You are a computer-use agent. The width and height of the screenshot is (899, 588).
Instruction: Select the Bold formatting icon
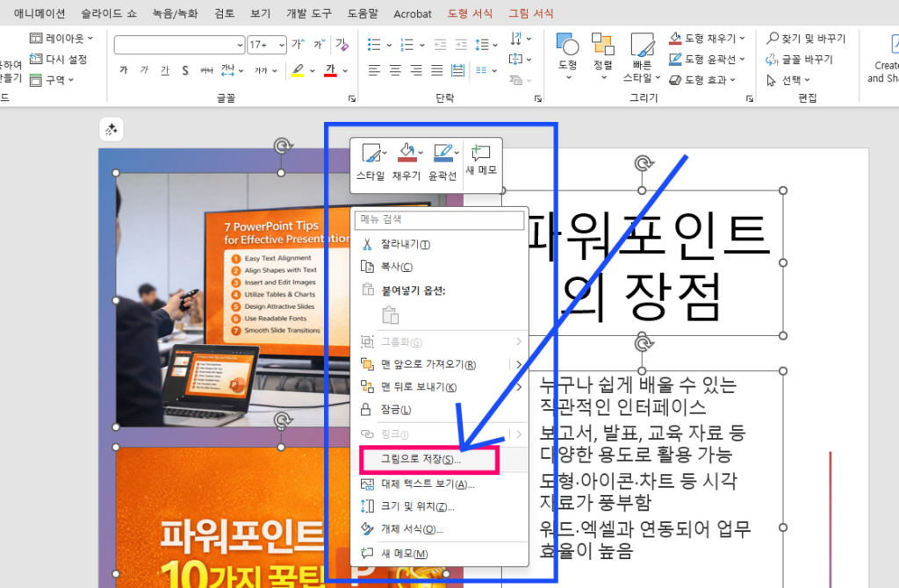123,70
